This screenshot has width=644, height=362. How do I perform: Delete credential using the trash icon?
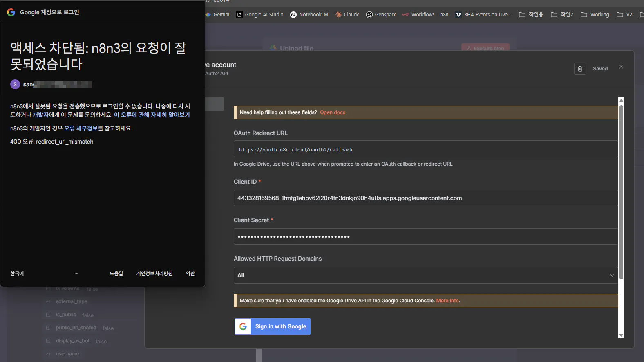(x=580, y=69)
